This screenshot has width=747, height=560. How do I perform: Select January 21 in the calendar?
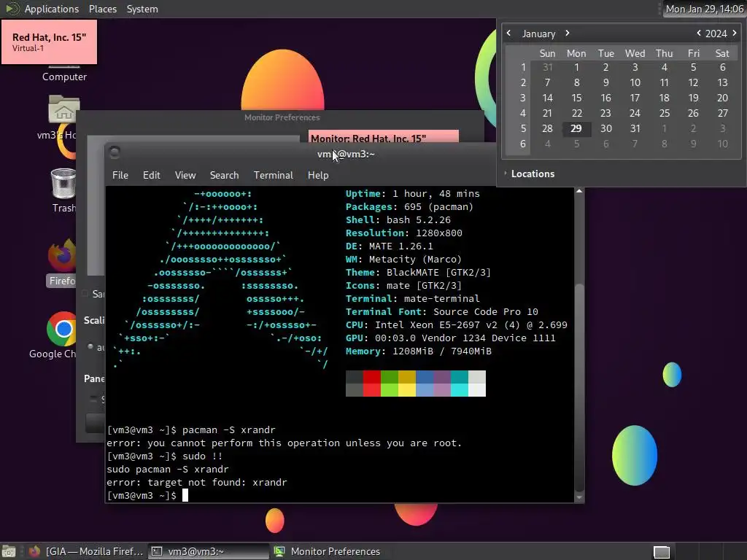click(547, 113)
